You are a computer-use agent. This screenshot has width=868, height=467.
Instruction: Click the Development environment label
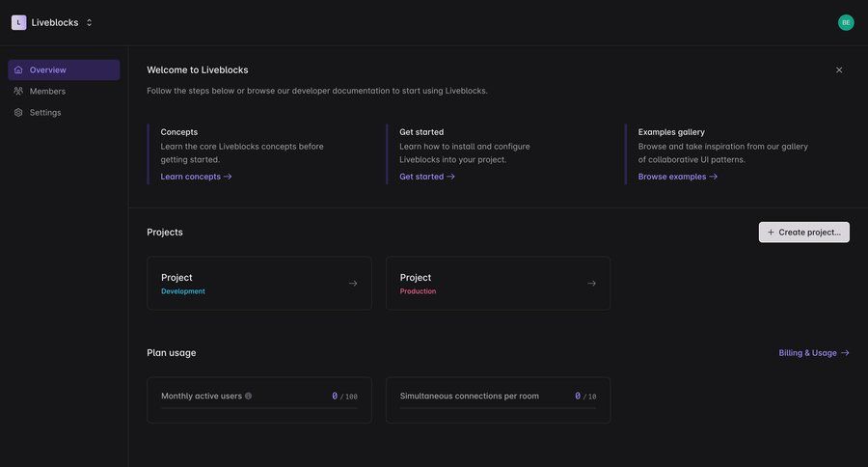click(182, 291)
